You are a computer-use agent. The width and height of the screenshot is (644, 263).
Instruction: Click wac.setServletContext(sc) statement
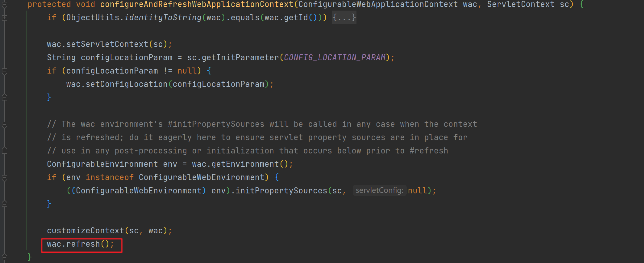click(109, 44)
